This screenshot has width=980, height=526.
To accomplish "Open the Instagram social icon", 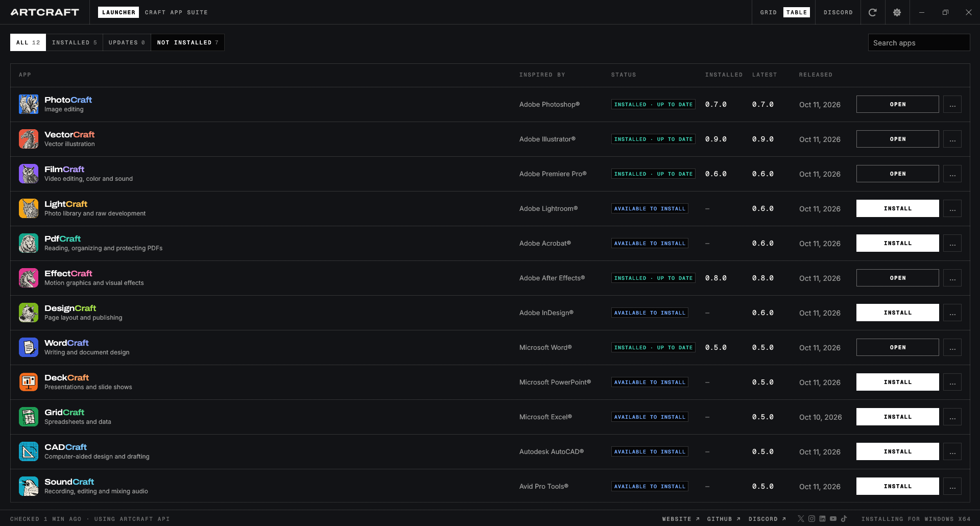I will click(x=811, y=518).
